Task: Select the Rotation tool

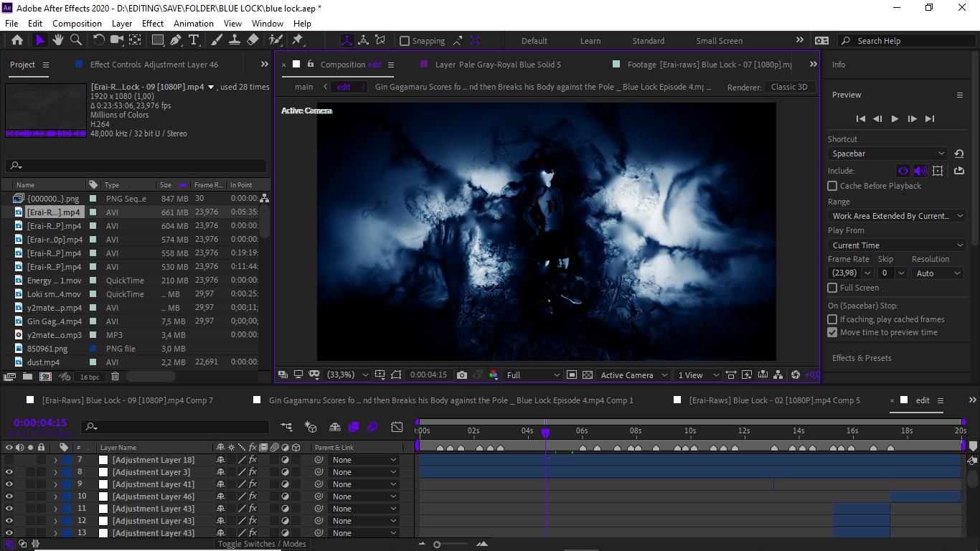Action: (x=99, y=40)
